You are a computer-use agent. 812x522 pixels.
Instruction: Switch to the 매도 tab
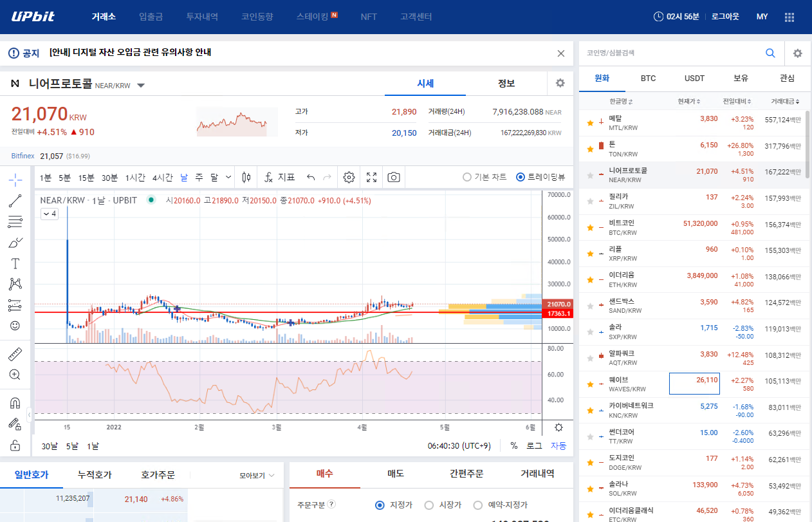[396, 474]
